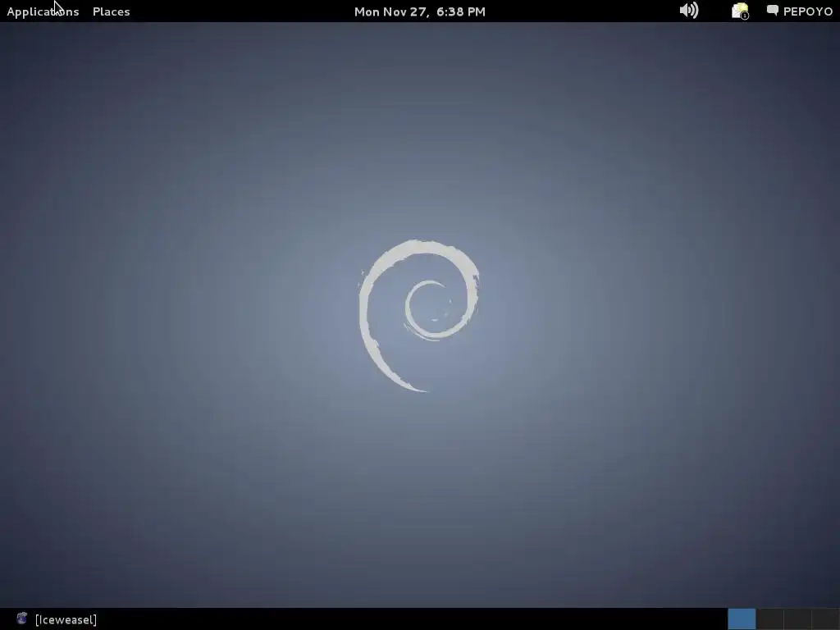Click the clock showing Mon Nov 27
This screenshot has height=630, width=840.
[419, 11]
